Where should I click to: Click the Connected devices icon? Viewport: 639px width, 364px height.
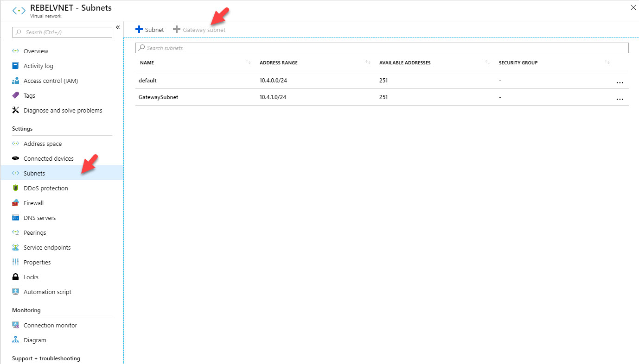coord(15,158)
